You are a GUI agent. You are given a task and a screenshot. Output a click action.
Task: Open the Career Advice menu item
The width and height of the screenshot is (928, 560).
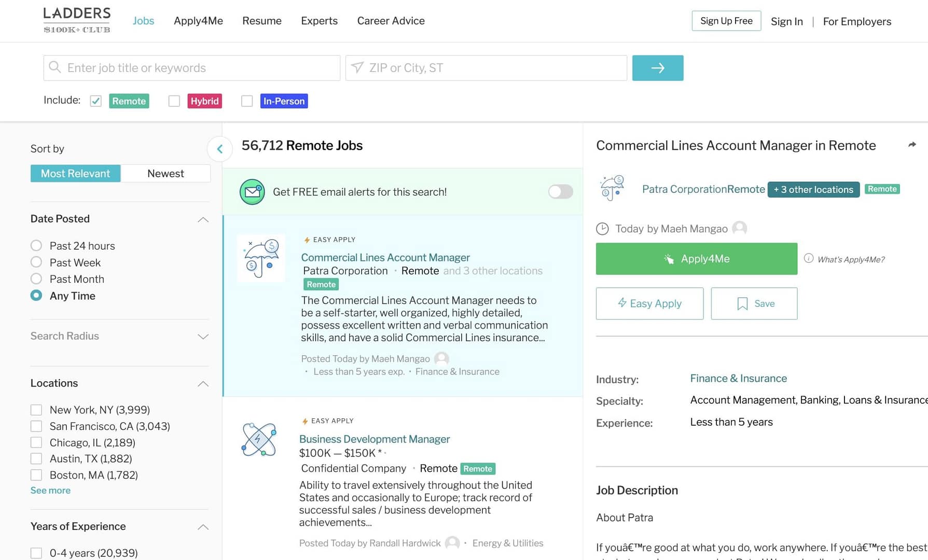click(391, 21)
